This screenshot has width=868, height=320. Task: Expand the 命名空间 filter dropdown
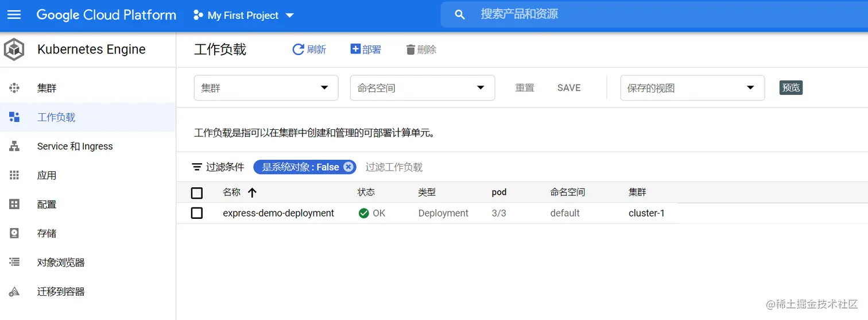coord(423,88)
